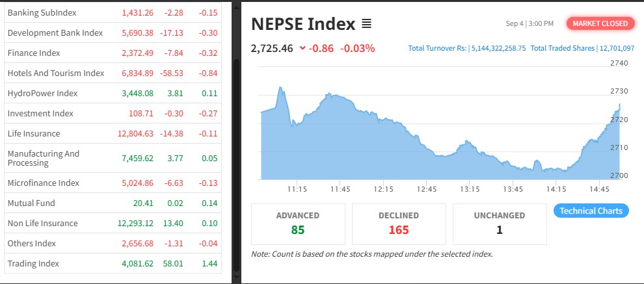Viewport: 644px width, 284px height.
Task: Open the NEPSE Index hamburger menu icon
Action: (366, 24)
